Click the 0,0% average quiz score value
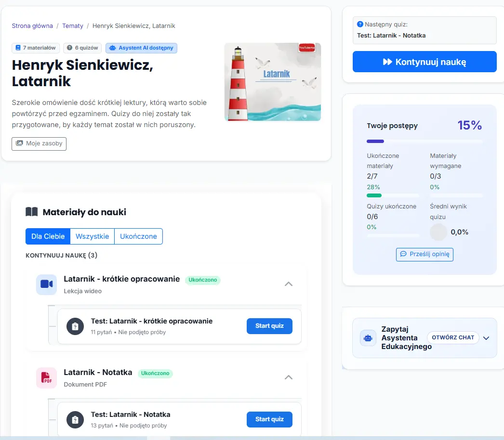 pos(459,232)
